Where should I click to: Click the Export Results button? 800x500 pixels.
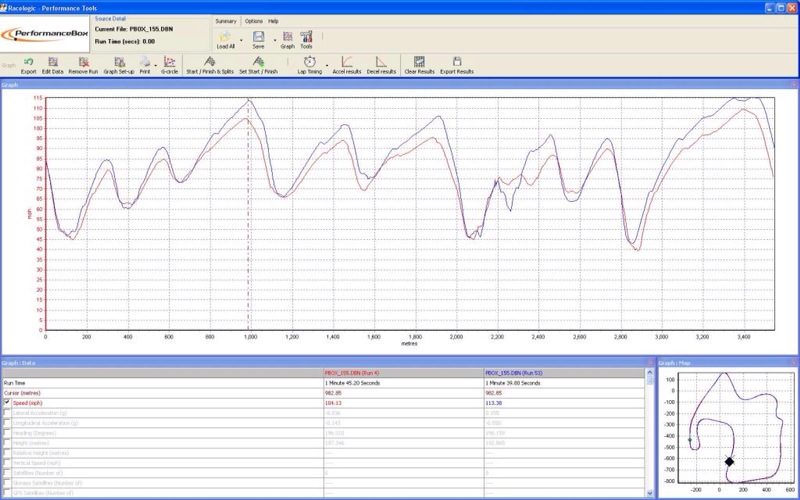click(x=458, y=63)
